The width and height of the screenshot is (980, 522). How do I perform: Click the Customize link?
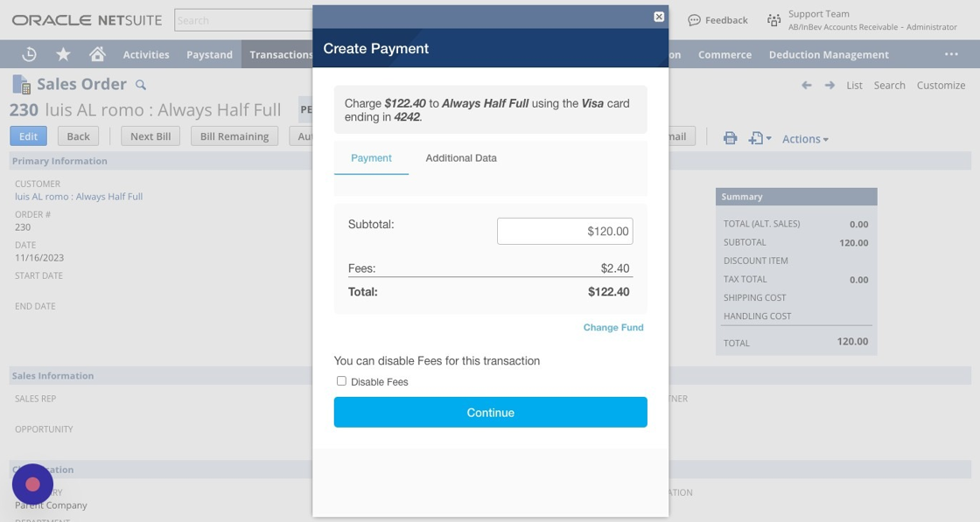pos(941,85)
